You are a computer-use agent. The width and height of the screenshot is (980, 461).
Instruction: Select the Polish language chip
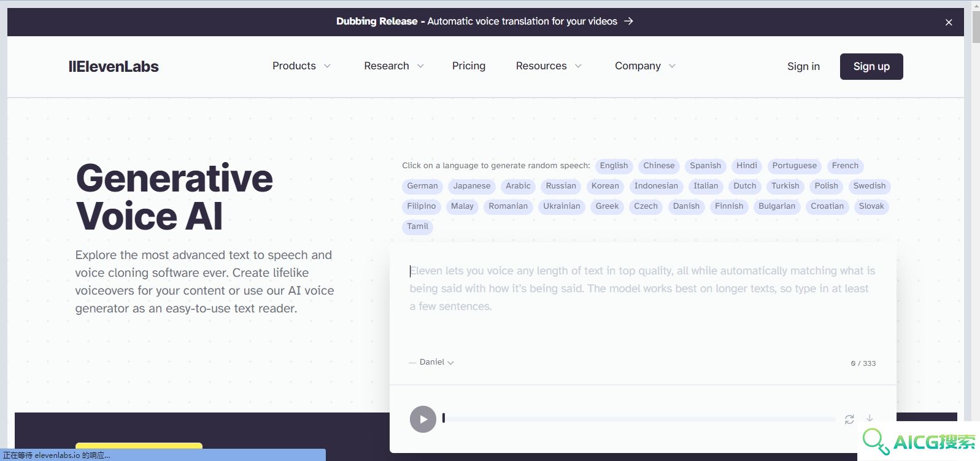pyautogui.click(x=827, y=186)
